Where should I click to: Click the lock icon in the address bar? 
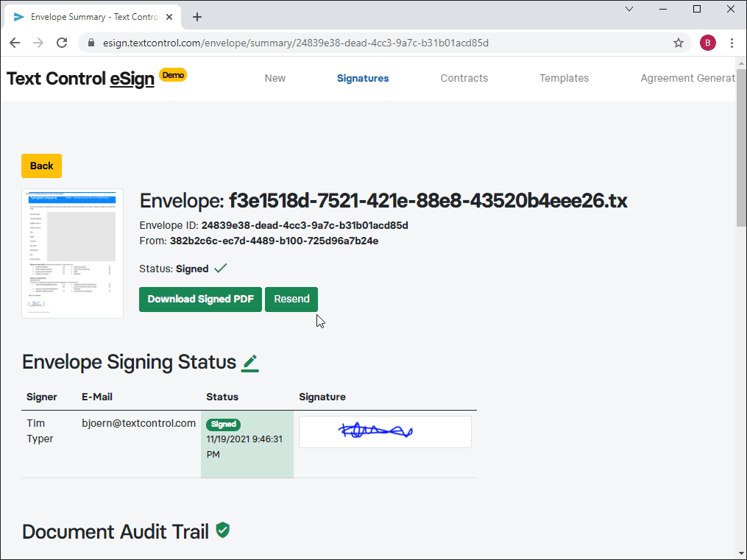(x=91, y=43)
